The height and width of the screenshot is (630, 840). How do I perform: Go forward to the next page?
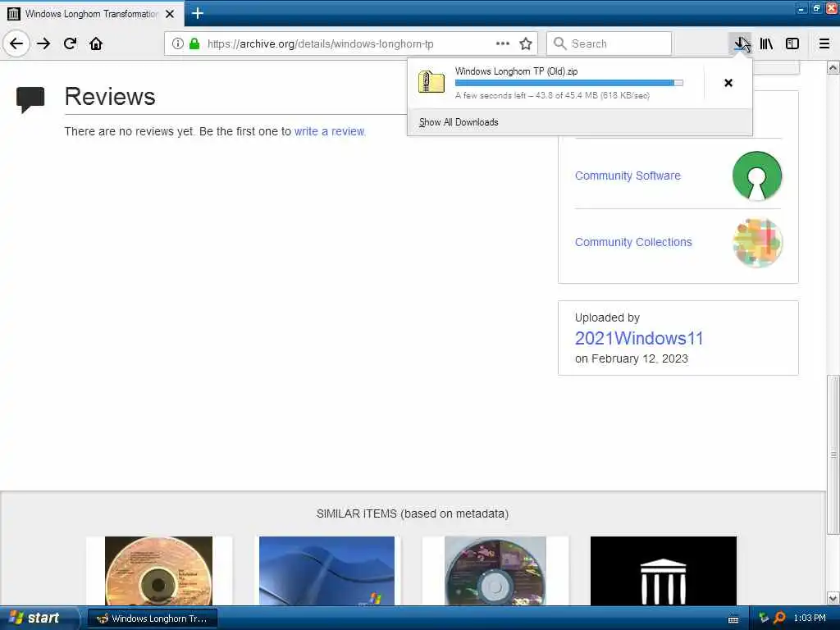click(44, 43)
